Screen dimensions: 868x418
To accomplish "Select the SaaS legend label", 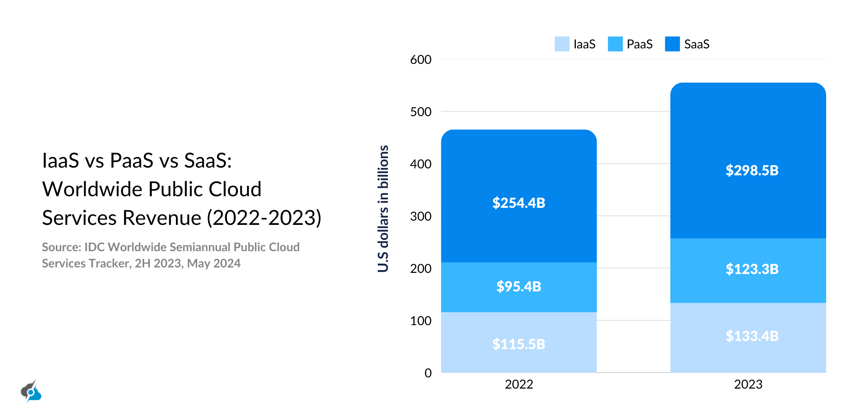I will 696,44.
